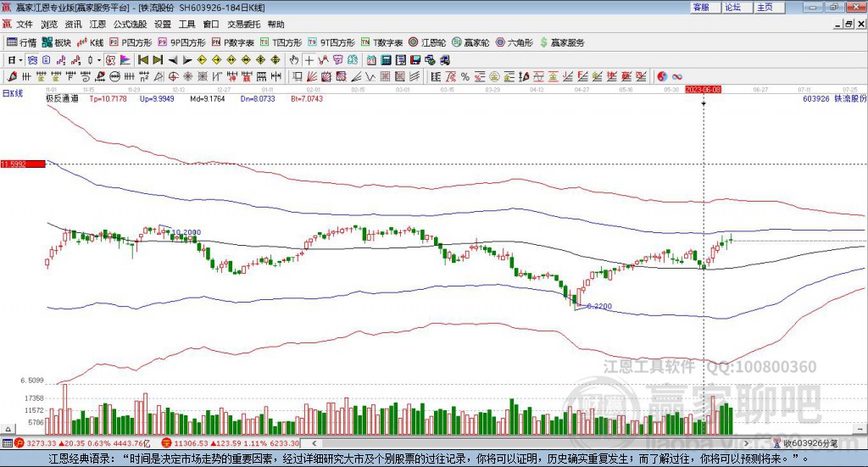Viewport: 868px width, 467px height.
Task: Select the yellow right-arrow diamond icon
Action: [x=216, y=60]
